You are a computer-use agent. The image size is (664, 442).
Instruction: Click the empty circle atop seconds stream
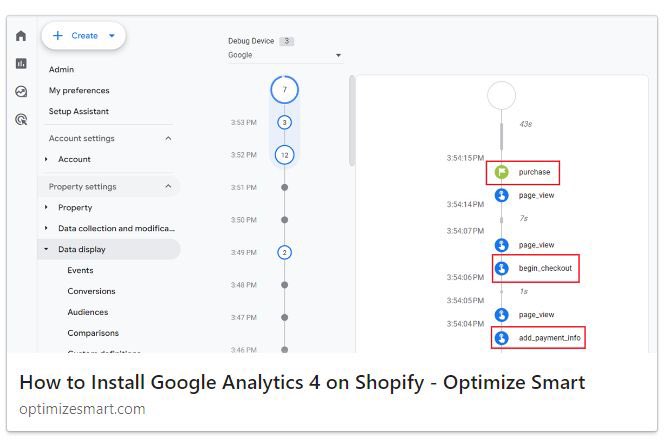502,96
